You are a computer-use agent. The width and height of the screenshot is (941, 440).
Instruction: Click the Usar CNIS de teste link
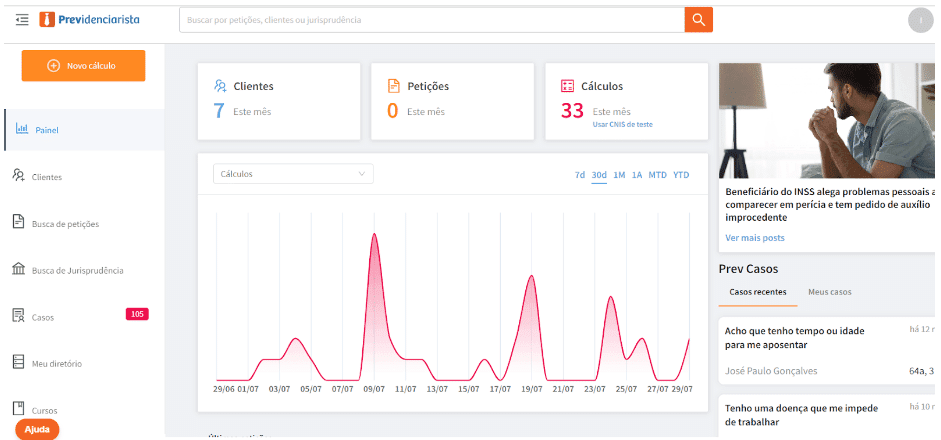tap(622, 124)
